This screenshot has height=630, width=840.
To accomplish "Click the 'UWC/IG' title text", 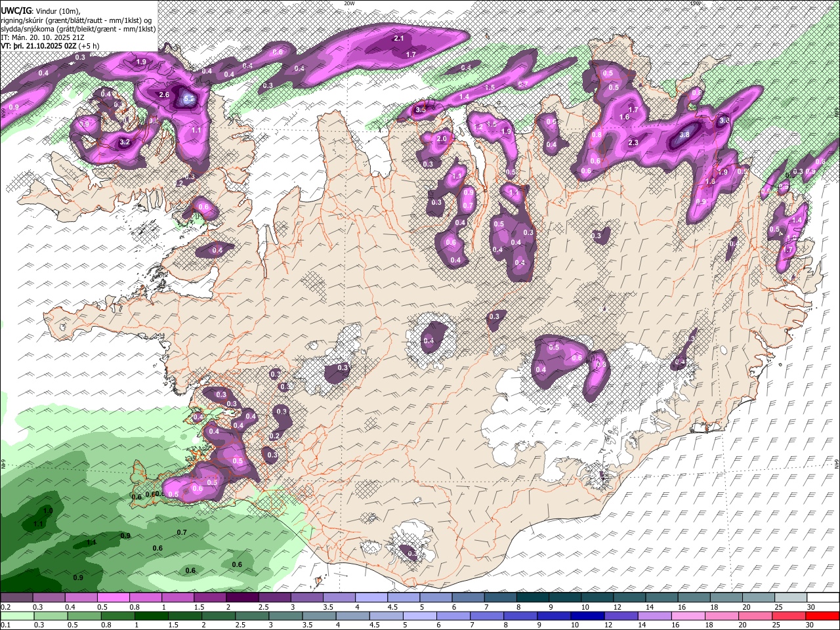I will tap(15, 11).
